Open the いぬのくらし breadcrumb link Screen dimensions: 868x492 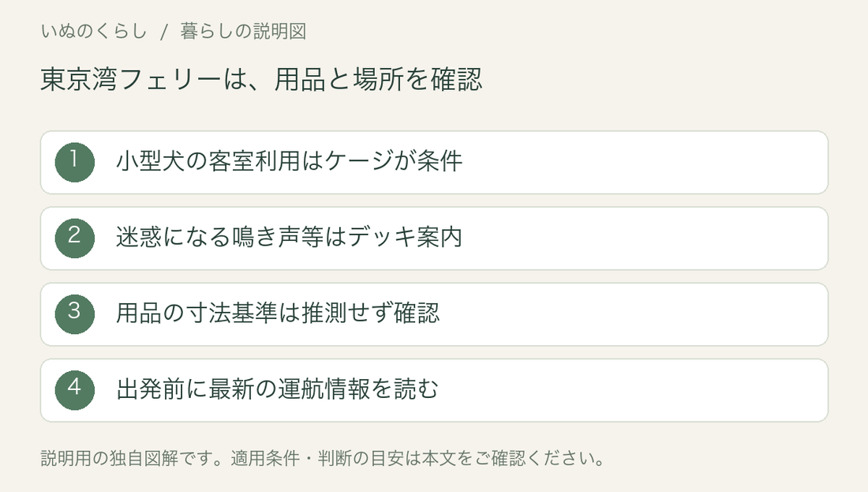tap(94, 31)
